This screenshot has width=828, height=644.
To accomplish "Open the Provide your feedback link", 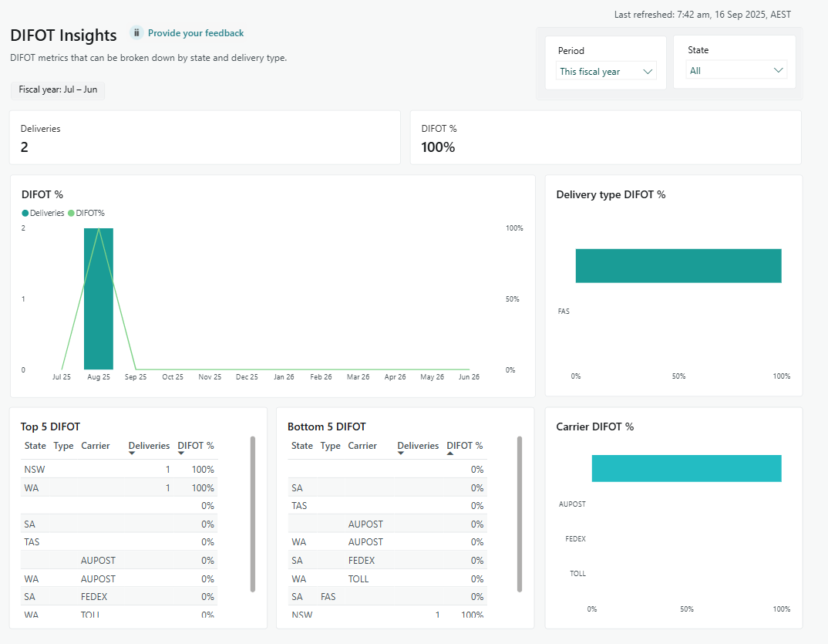I will coord(196,33).
